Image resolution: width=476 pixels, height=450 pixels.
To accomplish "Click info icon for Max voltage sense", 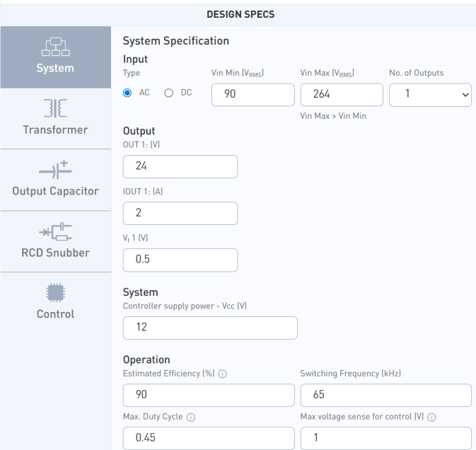I will [432, 417].
